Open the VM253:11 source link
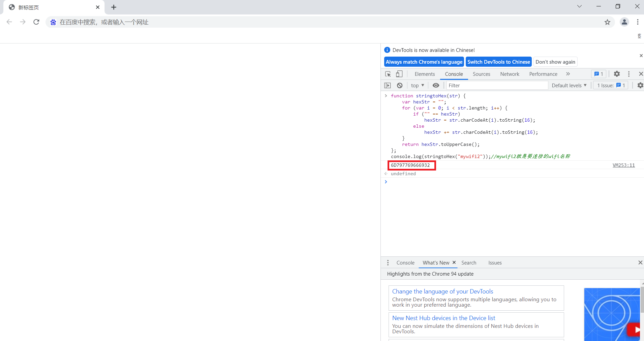The image size is (644, 341). point(623,165)
